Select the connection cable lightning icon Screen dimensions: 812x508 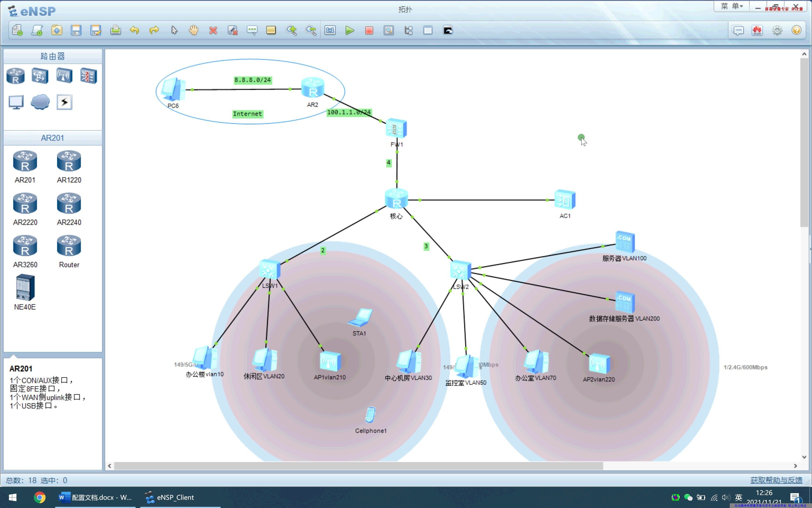[x=64, y=102]
